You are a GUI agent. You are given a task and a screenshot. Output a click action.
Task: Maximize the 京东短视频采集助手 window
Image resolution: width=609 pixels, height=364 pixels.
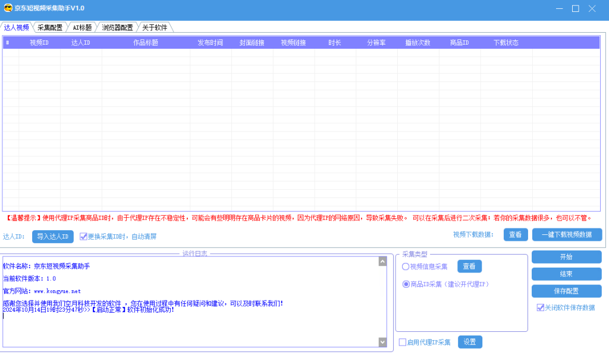coord(576,8)
